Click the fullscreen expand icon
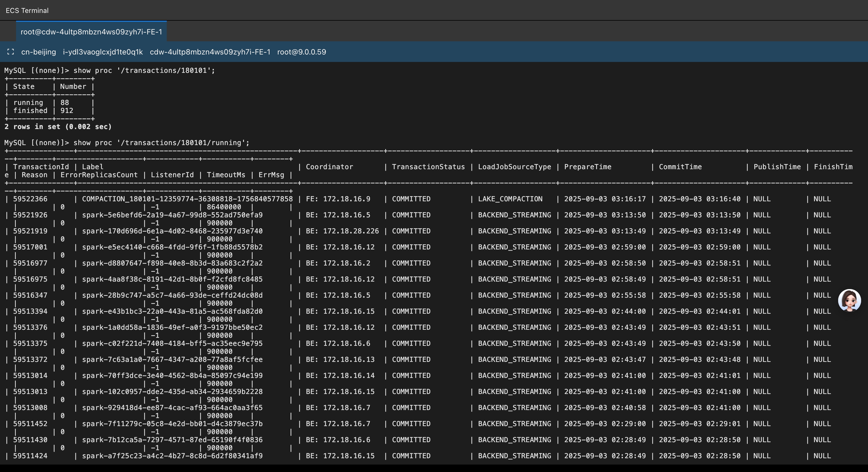 [x=10, y=52]
